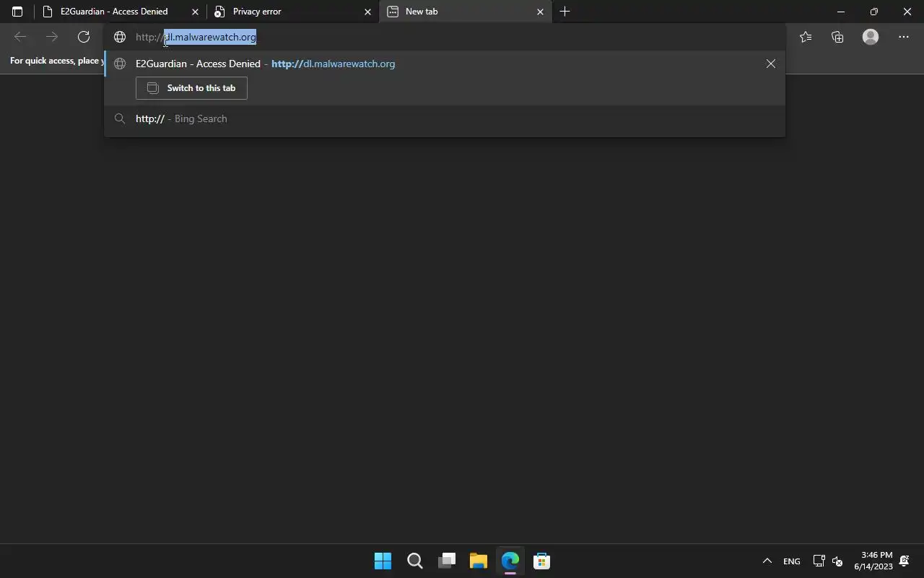
Task: Go back with the back arrow
Action: [20, 37]
